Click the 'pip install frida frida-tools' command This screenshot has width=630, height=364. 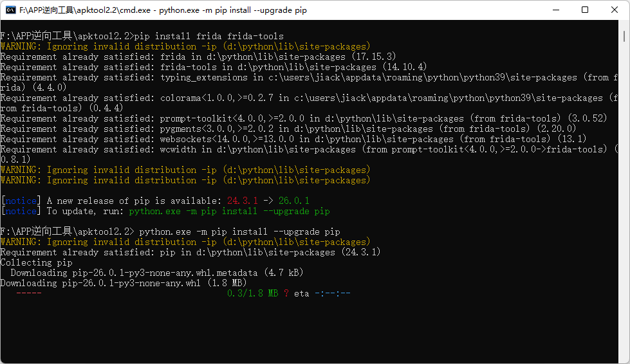pos(209,36)
